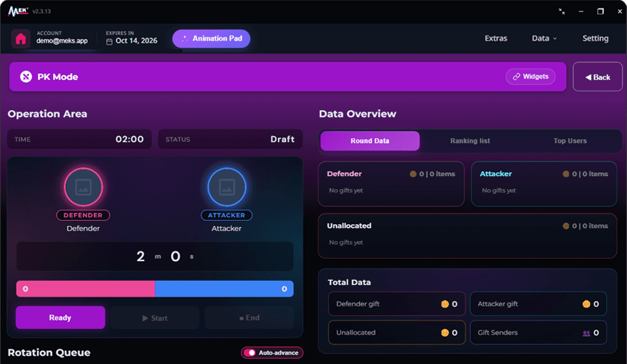Click the blue ATTACKER badge
Viewport: 627px width, 364px height.
pyautogui.click(x=226, y=215)
